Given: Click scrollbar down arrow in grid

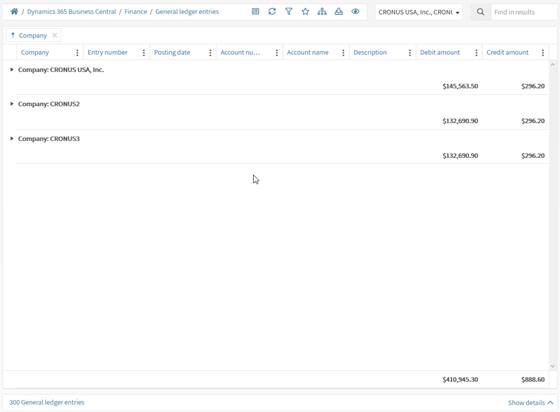Looking at the screenshot, I should click(x=552, y=366).
